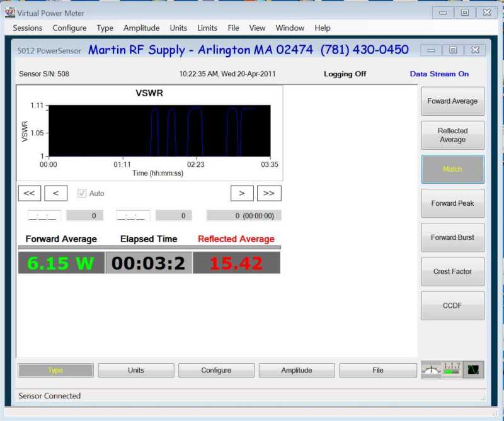Step back using the single left arrow
Image resolution: width=504 pixels, height=421 pixels.
pos(56,193)
